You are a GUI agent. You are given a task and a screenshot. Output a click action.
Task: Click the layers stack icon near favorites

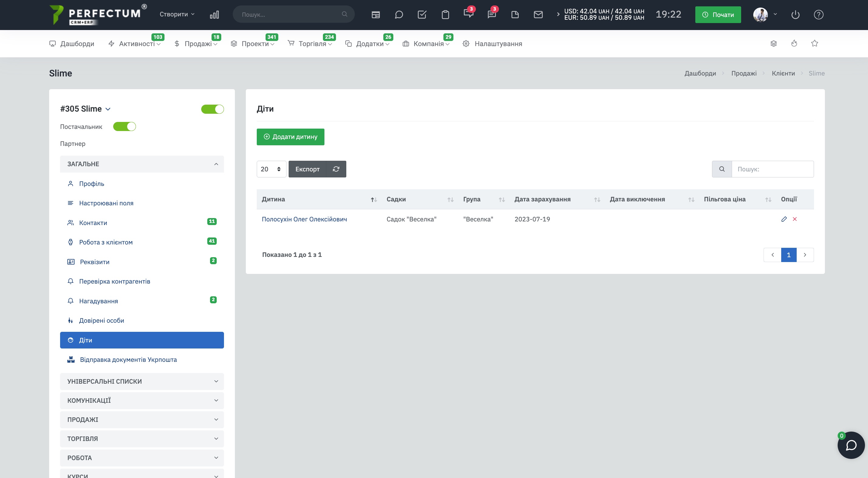click(x=774, y=43)
